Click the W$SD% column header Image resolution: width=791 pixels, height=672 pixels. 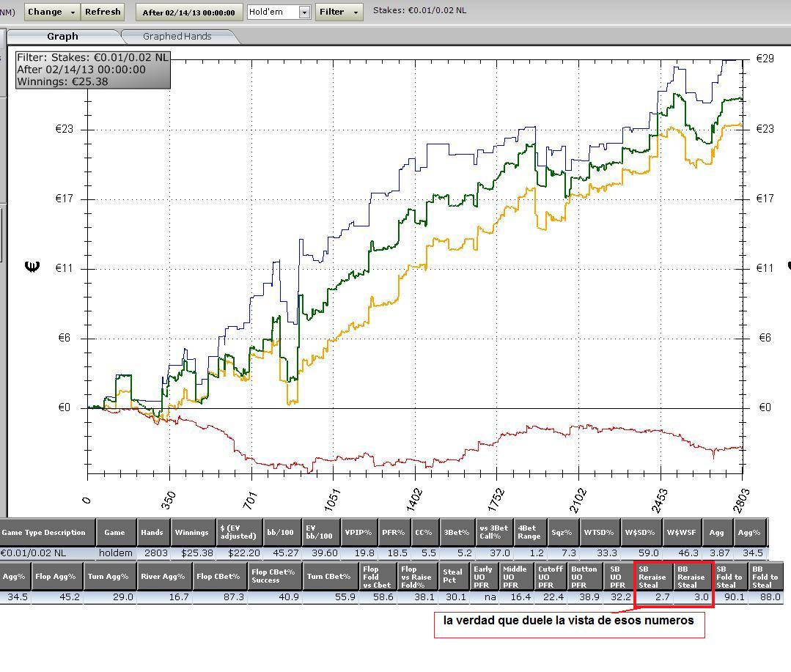(x=641, y=532)
